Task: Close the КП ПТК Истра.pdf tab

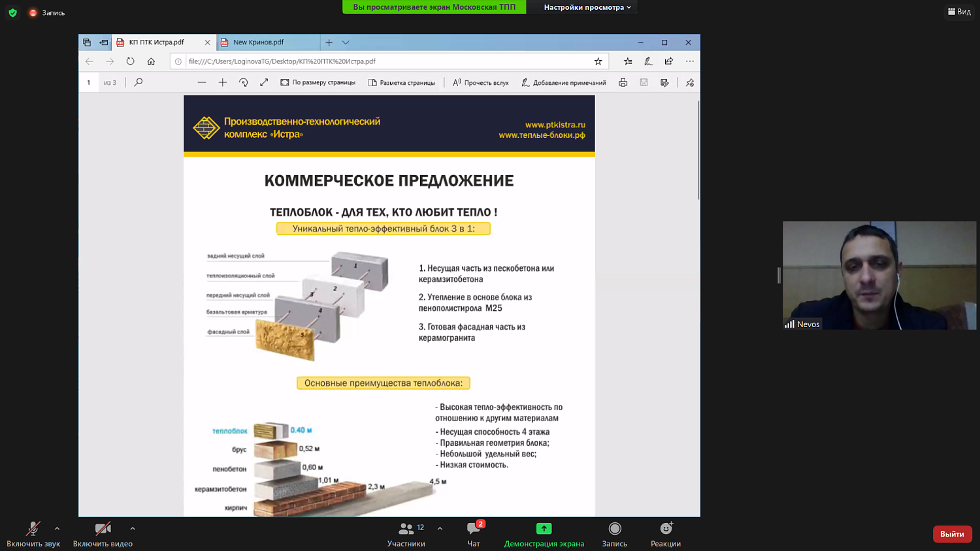Action: (207, 42)
